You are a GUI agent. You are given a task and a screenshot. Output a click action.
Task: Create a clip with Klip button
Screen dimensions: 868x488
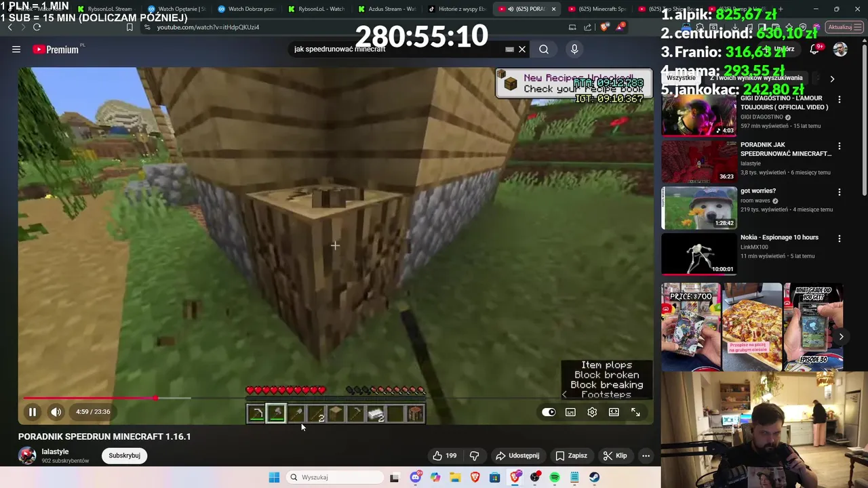(x=615, y=455)
